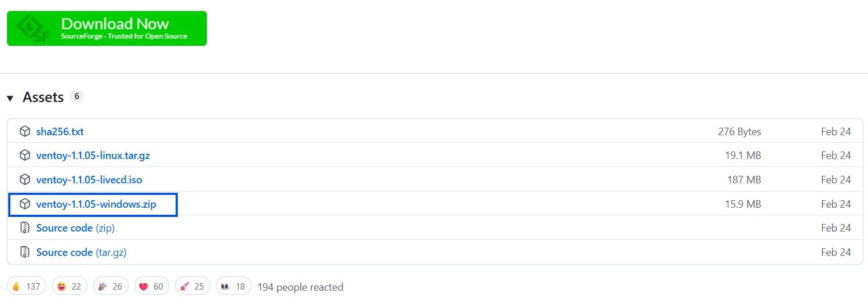Toggle the thumbs up reaction with 137

point(26,287)
